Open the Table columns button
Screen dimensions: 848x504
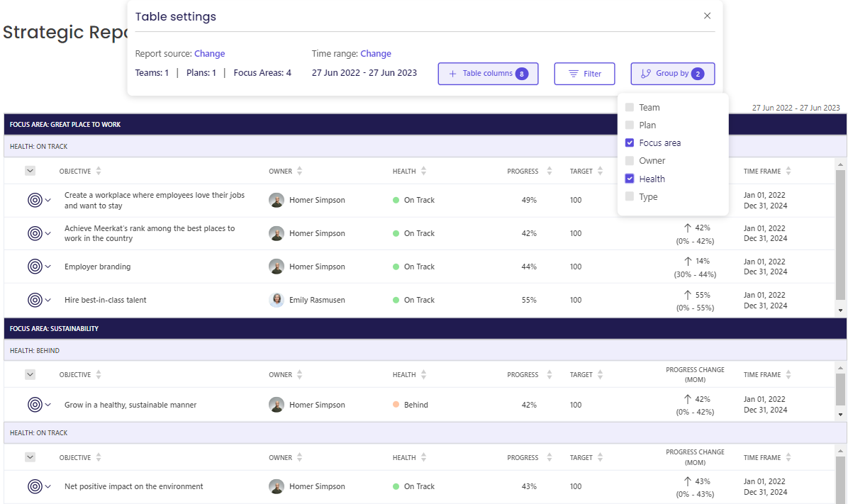tap(488, 74)
